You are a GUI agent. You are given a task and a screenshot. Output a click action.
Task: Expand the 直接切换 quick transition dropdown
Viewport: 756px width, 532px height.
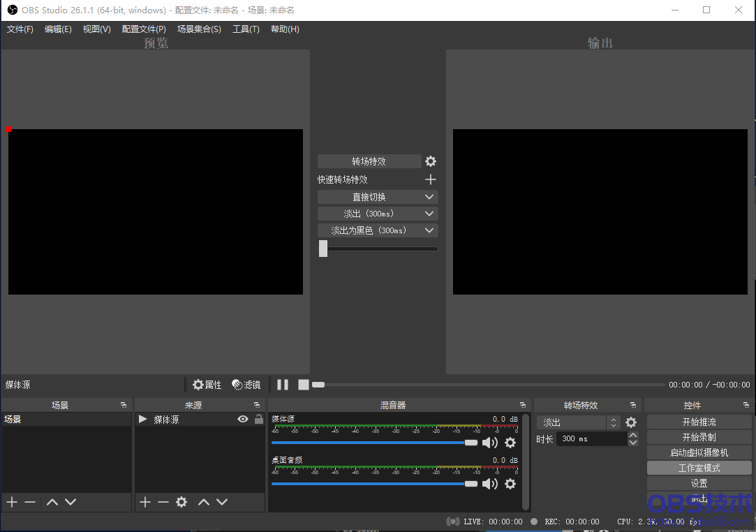429,197
